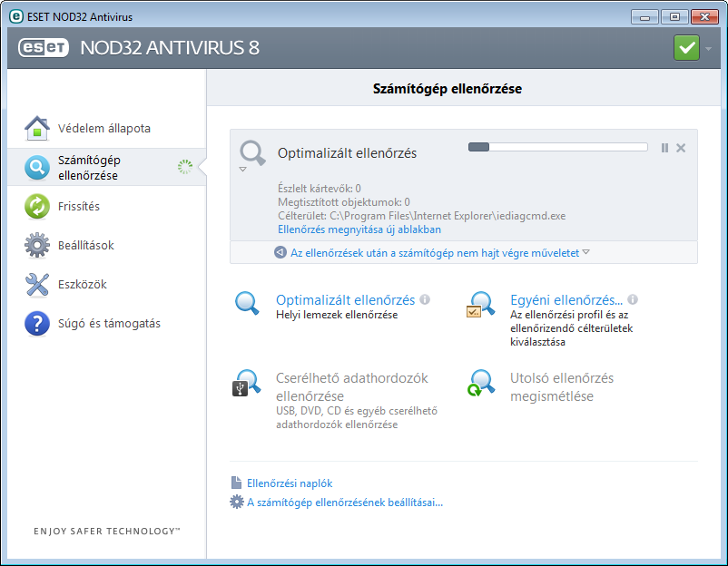Click the green protection status checkmark icon
This screenshot has width=728, height=566.
pos(686,47)
